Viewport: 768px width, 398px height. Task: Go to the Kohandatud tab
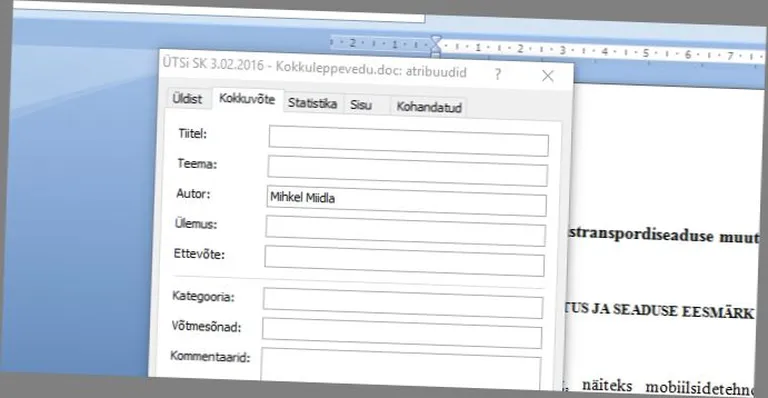[x=429, y=107]
